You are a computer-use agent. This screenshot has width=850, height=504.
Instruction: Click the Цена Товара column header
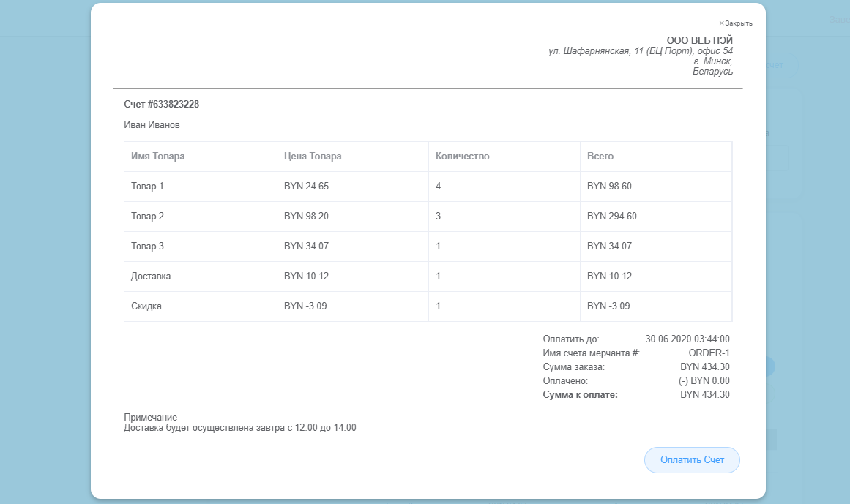point(313,157)
